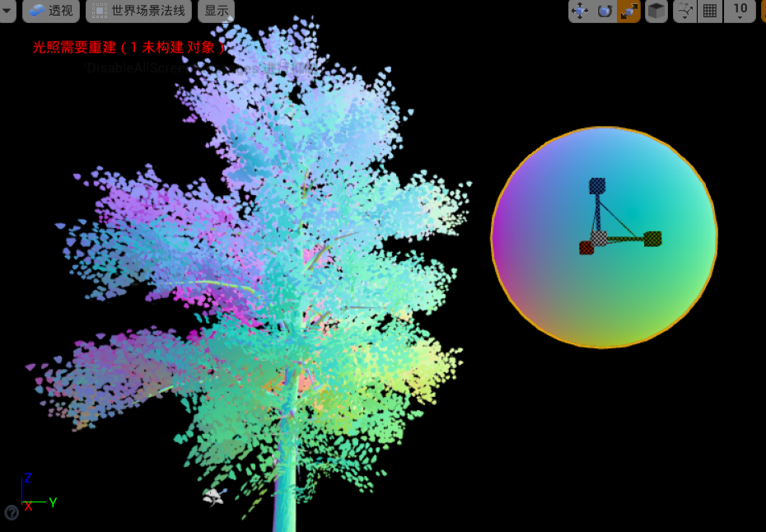This screenshot has height=532, width=766.
Task: Open the 透视 perspective view menu
Action: click(x=51, y=11)
